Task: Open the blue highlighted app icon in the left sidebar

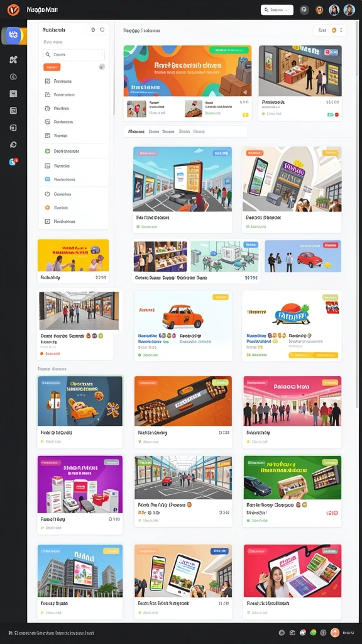Action: [x=13, y=36]
